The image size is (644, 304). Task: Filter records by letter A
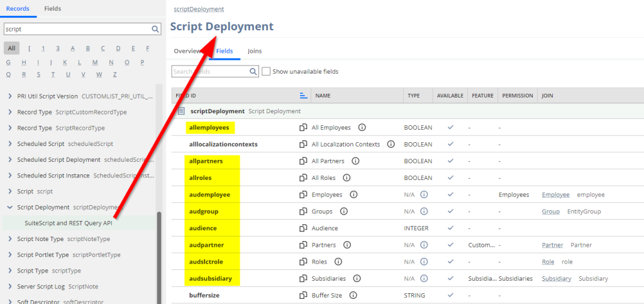pyautogui.click(x=73, y=48)
